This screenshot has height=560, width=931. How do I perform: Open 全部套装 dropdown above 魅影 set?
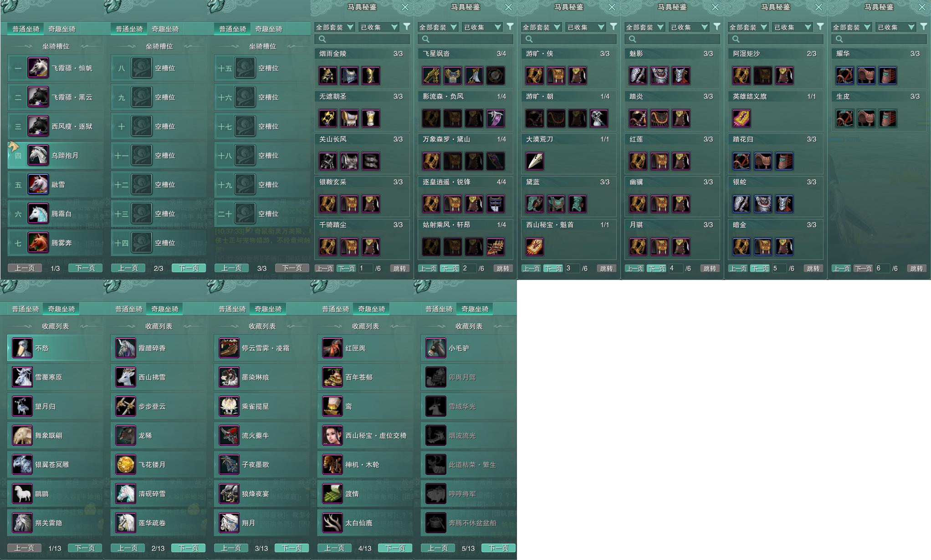(645, 27)
